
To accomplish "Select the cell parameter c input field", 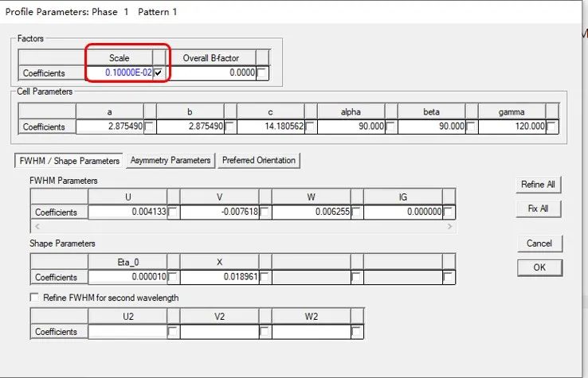I will click(271, 127).
